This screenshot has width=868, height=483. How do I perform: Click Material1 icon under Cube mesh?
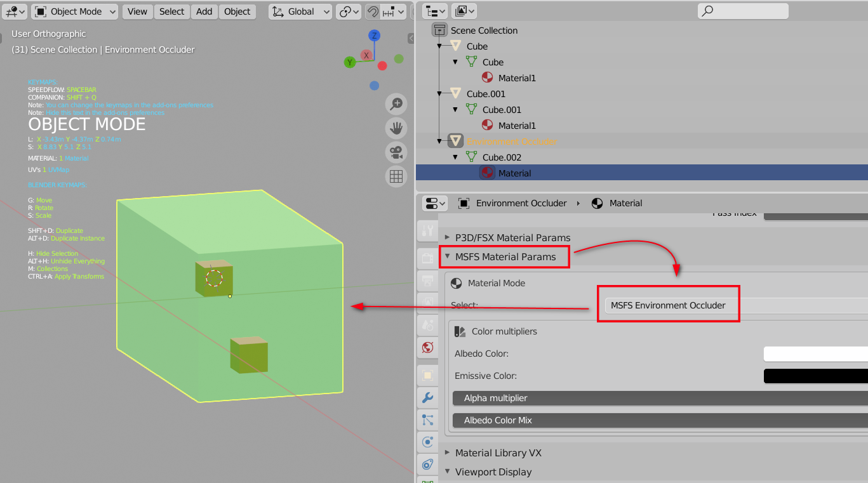pyautogui.click(x=487, y=77)
